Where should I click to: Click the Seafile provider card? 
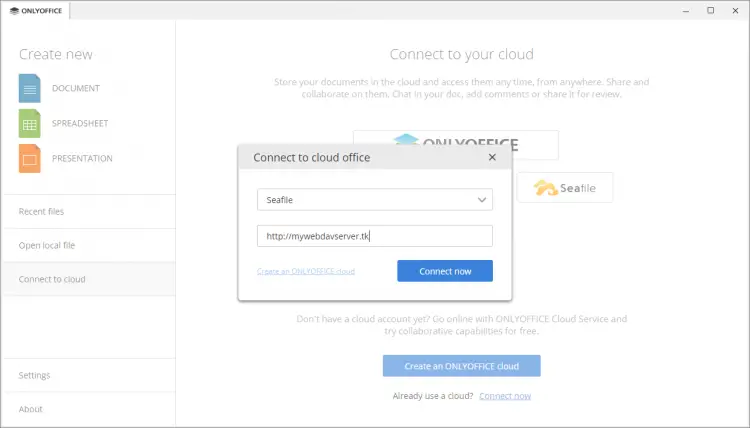point(564,187)
